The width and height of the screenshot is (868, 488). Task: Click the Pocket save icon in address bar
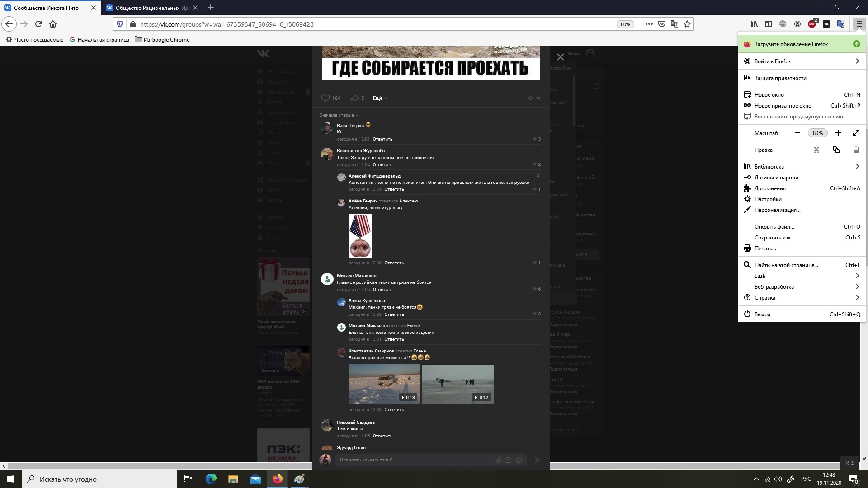click(662, 24)
